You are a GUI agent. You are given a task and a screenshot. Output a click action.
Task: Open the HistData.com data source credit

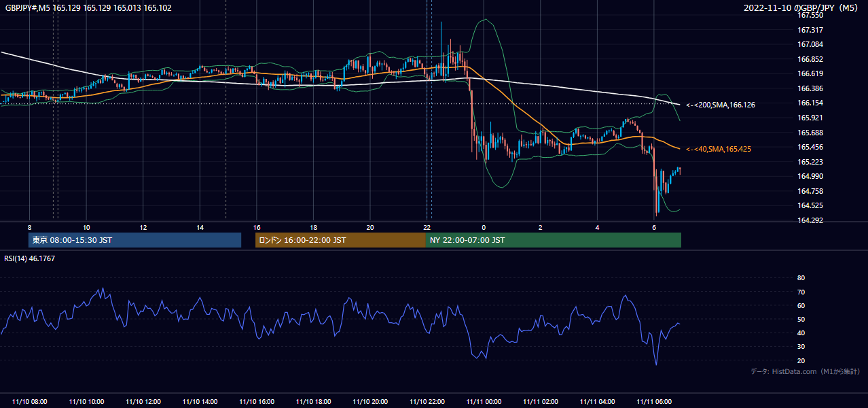point(806,371)
